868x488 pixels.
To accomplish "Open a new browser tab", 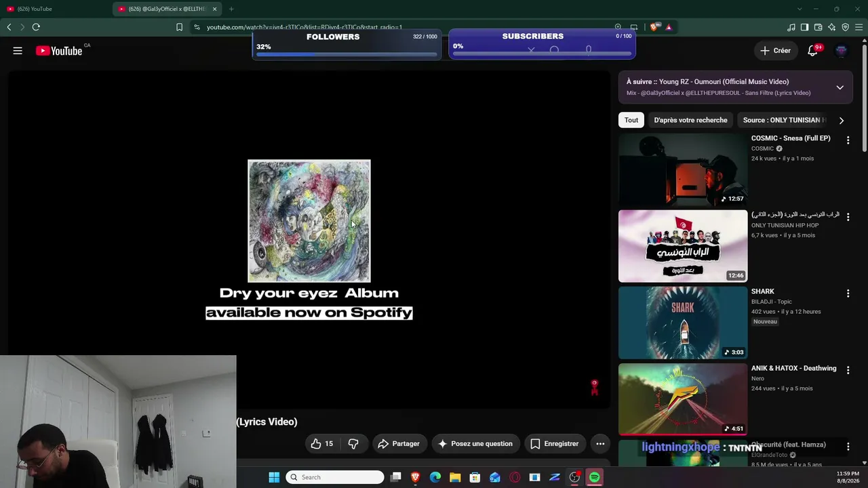I will 231,9.
